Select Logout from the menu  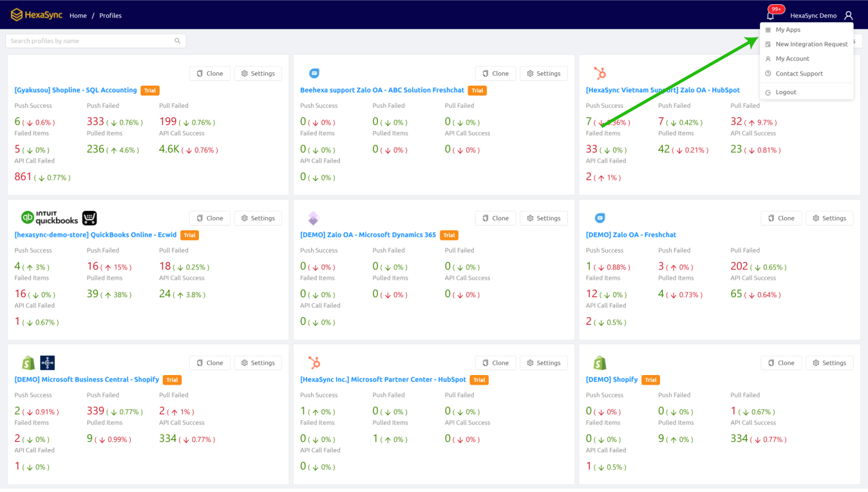click(x=807, y=92)
